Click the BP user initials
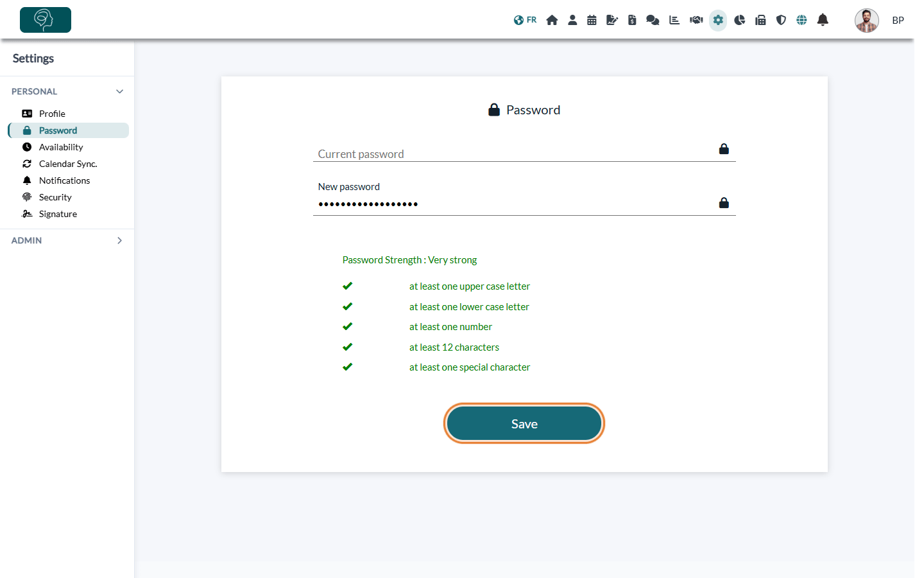The image size is (924, 578). click(x=898, y=21)
